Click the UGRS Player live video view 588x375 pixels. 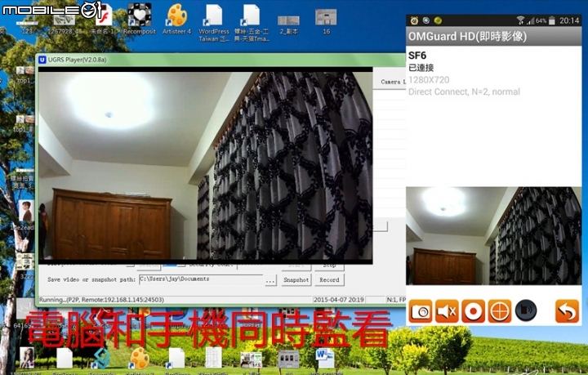tap(206, 165)
